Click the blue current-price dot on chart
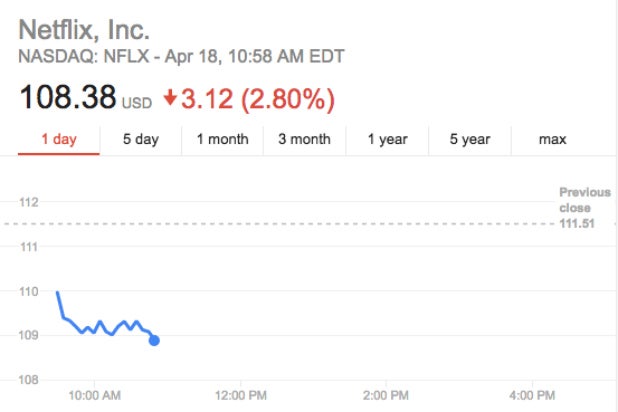 154,341
